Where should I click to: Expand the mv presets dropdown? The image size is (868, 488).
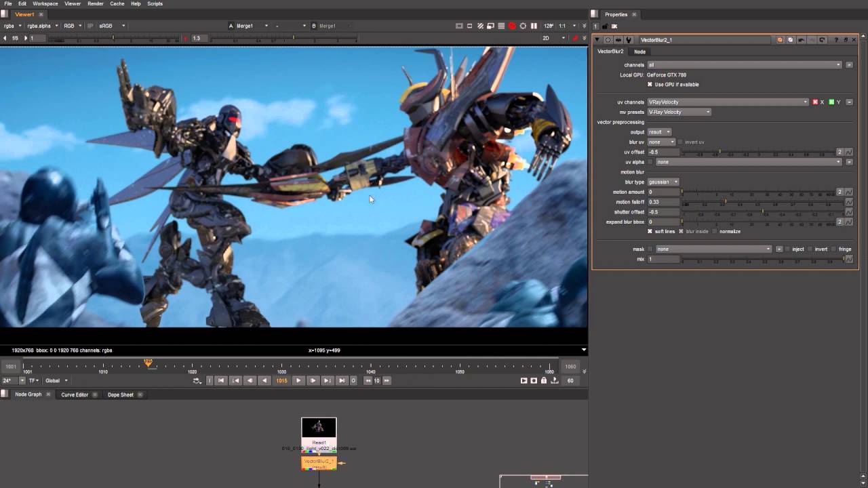pos(679,113)
